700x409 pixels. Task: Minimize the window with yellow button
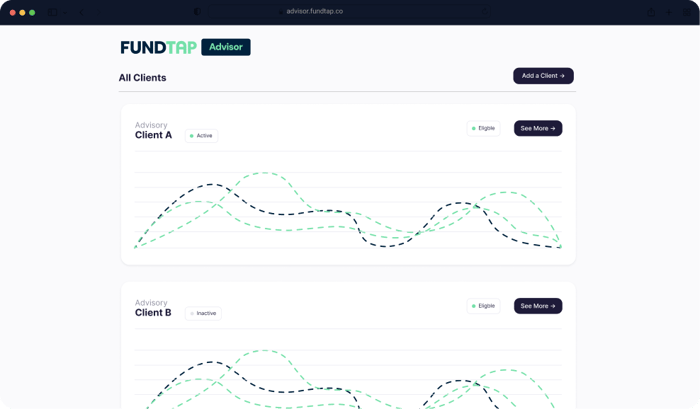[x=22, y=13]
